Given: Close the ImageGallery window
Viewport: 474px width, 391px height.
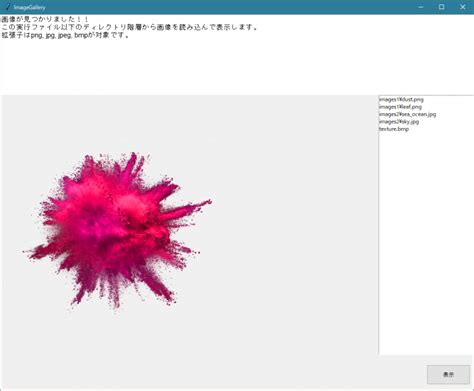Looking at the screenshot, I should tap(463, 7).
